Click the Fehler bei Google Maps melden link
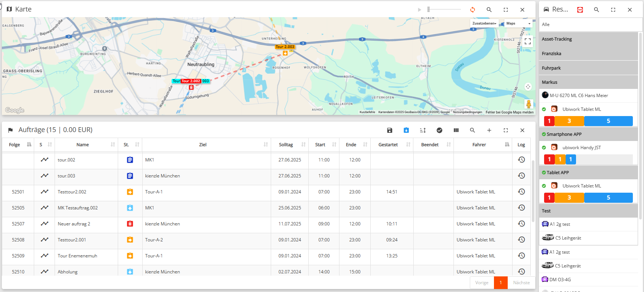The height and width of the screenshot is (292, 644). [x=510, y=112]
